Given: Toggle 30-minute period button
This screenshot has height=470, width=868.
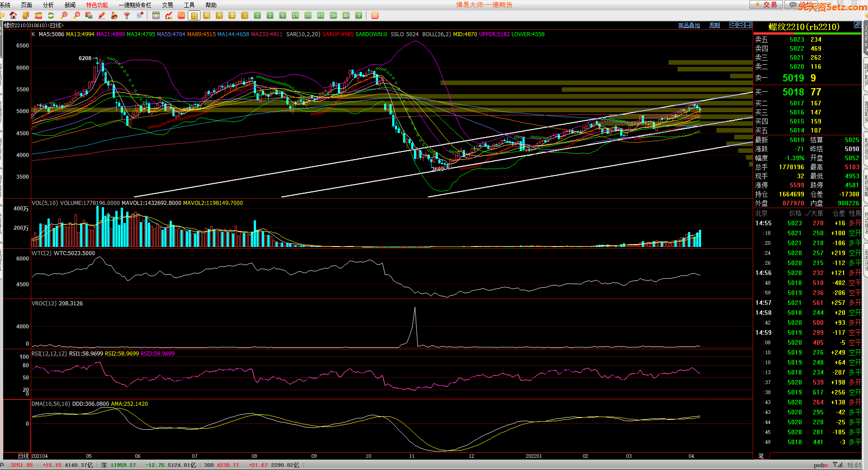Looking at the screenshot, I should [x=308, y=15].
